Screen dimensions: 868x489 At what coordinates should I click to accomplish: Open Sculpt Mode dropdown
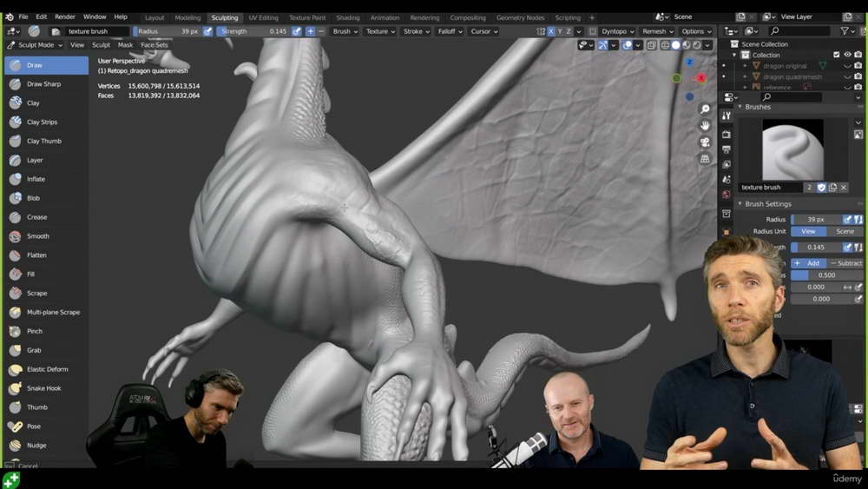click(35, 45)
